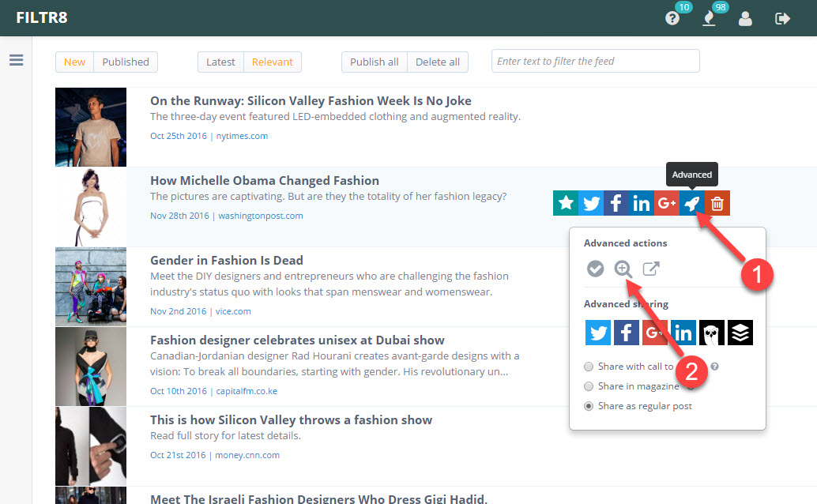Click the logout icon in header

[782, 19]
